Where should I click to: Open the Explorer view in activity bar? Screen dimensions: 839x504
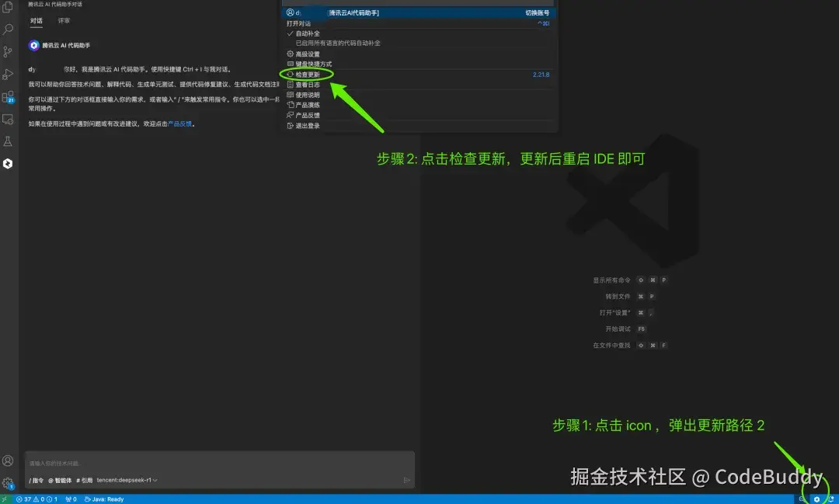(x=8, y=7)
